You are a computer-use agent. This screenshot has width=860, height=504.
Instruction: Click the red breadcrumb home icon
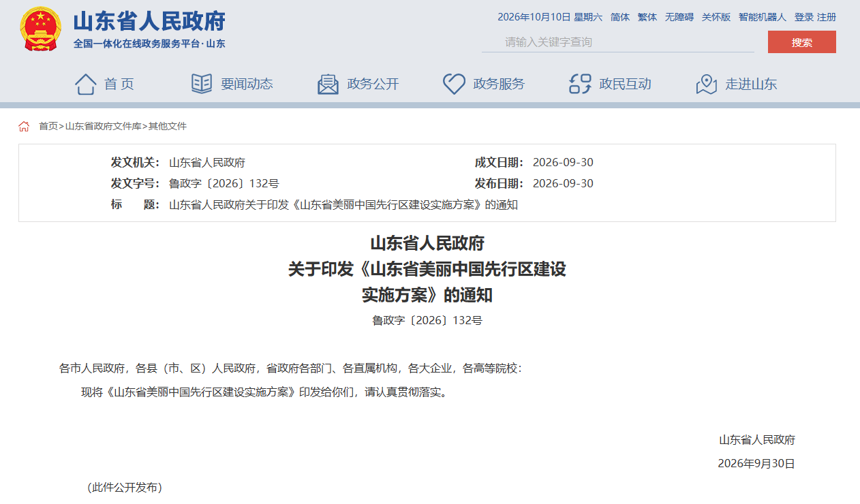(24, 126)
